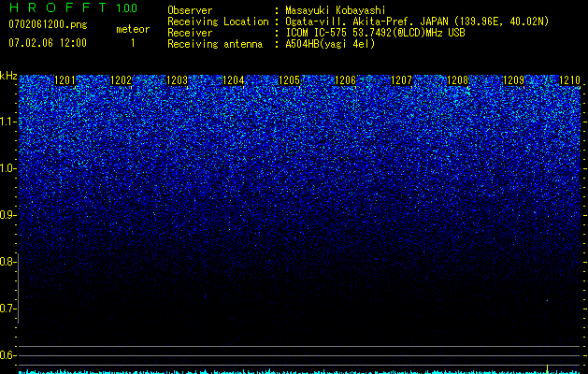Click the A504HB(yagi 4el) antenna text
Screen dimensions: 588x374
coord(330,44)
